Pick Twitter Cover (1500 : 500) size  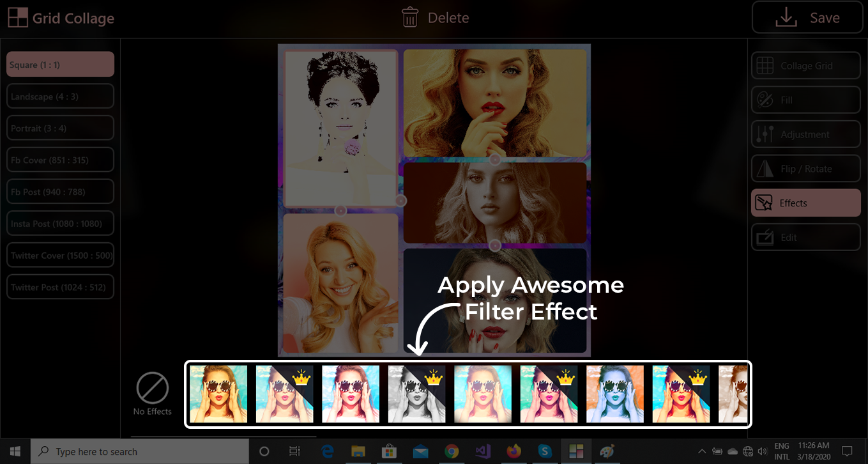pyautogui.click(x=60, y=255)
